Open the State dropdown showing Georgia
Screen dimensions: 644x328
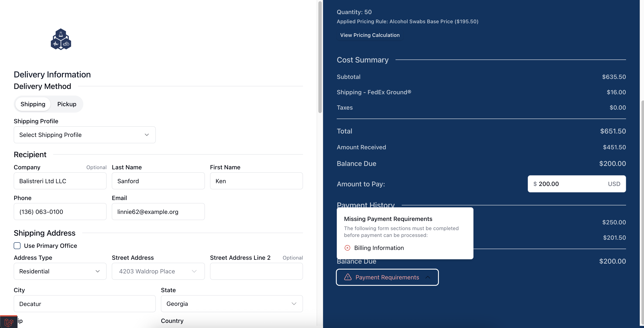pyautogui.click(x=231, y=303)
